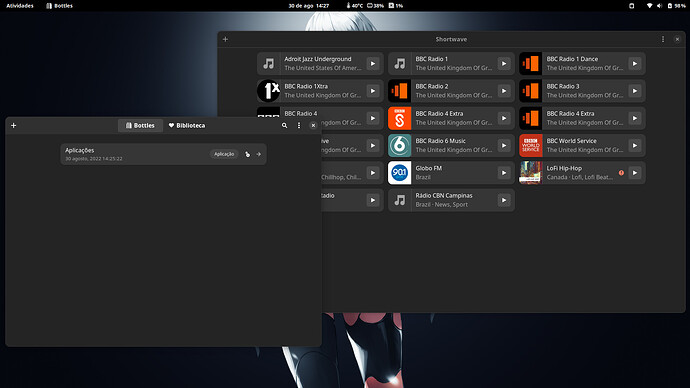Click the BBC Radio 1 music note icon
This screenshot has height=388, width=690.
click(400, 64)
